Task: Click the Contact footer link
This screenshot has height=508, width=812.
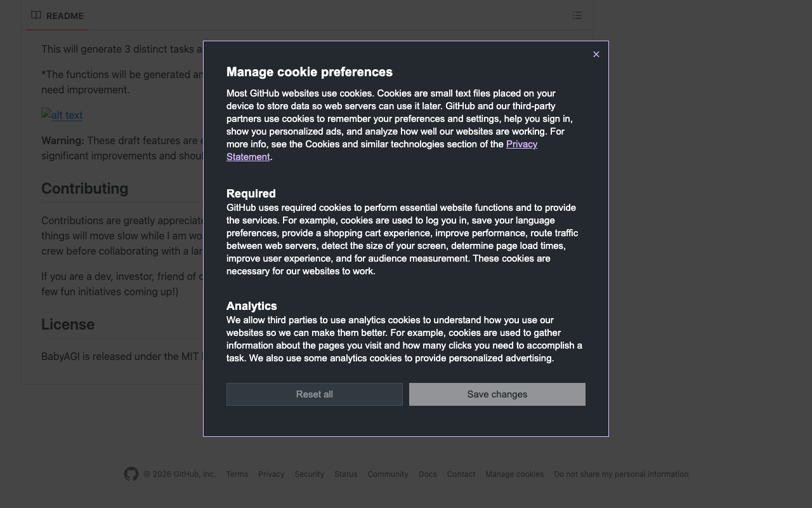Action: 461,474
